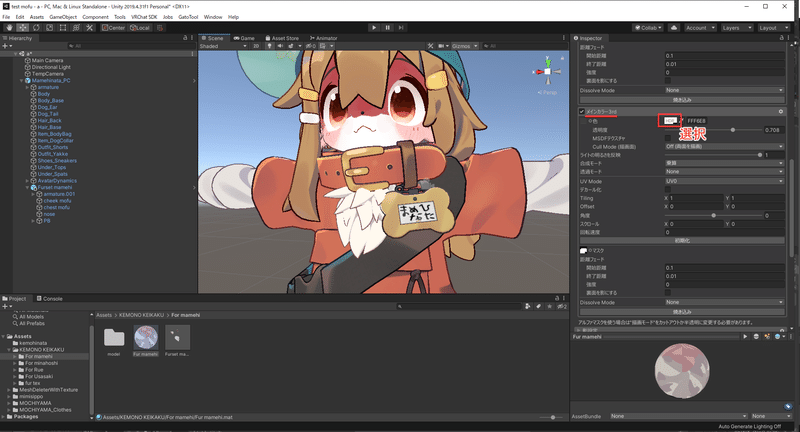The image size is (800, 432).
Task: Adjust the transparency slider set to 0.708
Action: [x=713, y=130]
